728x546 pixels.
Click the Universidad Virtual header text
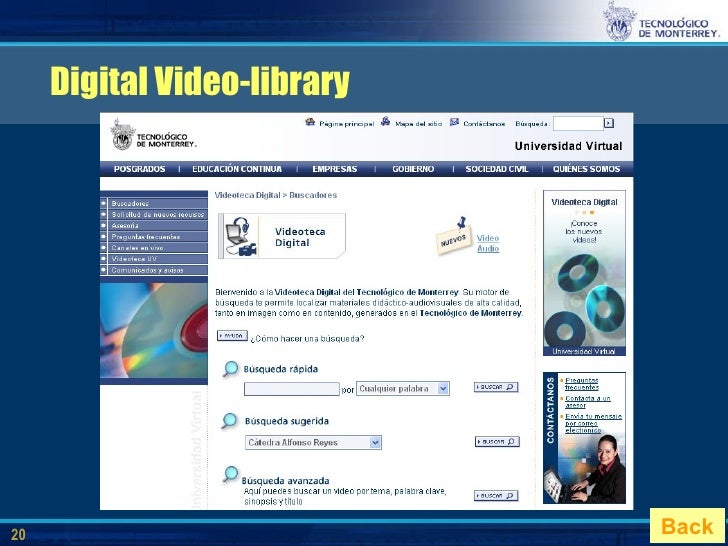pos(568,146)
